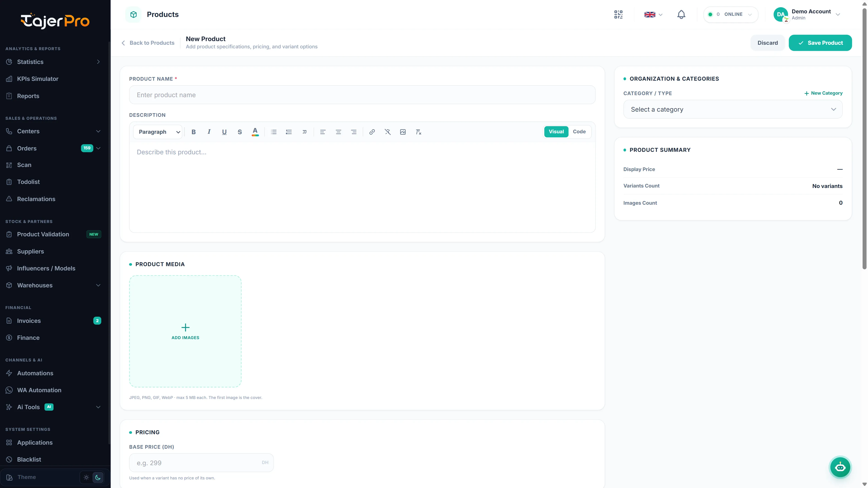Insert a hyperlink in description
The width and height of the screenshot is (868, 488).
tap(372, 132)
